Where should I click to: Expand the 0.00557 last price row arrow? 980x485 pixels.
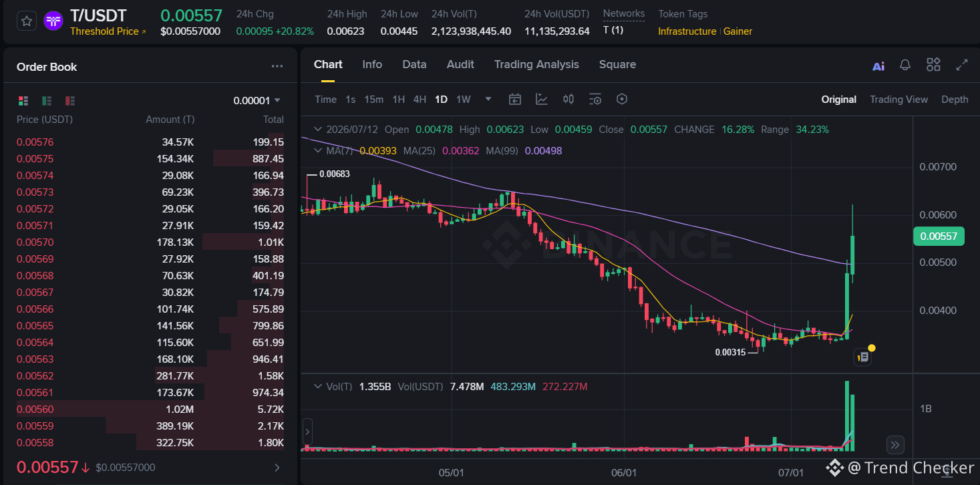pyautogui.click(x=277, y=468)
